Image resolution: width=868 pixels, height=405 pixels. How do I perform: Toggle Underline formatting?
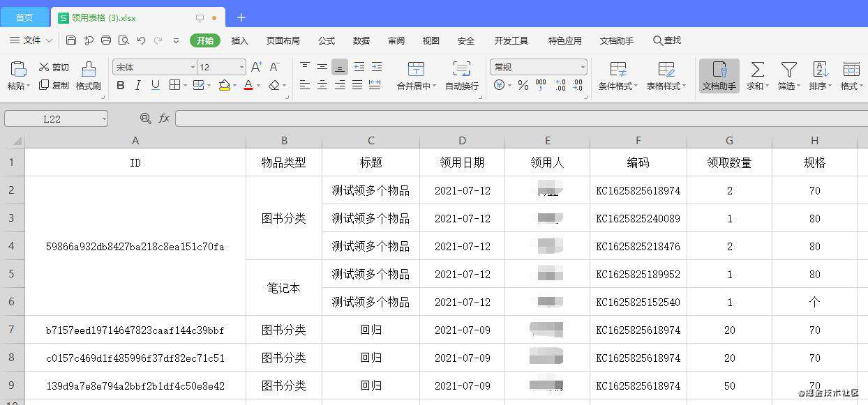(x=155, y=85)
